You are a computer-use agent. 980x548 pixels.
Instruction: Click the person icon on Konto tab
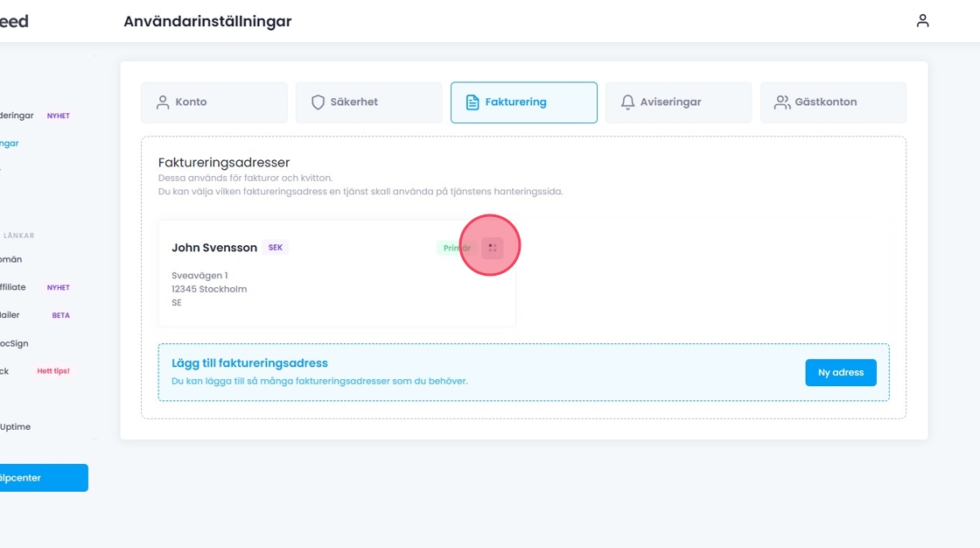pyautogui.click(x=163, y=102)
